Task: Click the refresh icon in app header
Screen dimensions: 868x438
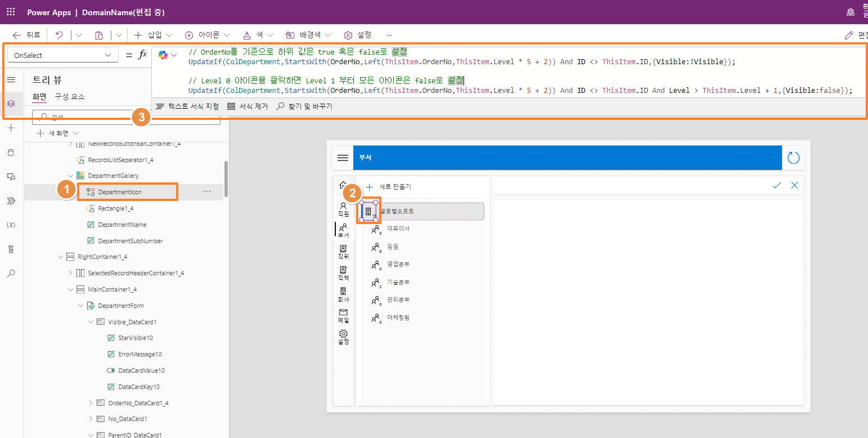Action: (x=794, y=158)
